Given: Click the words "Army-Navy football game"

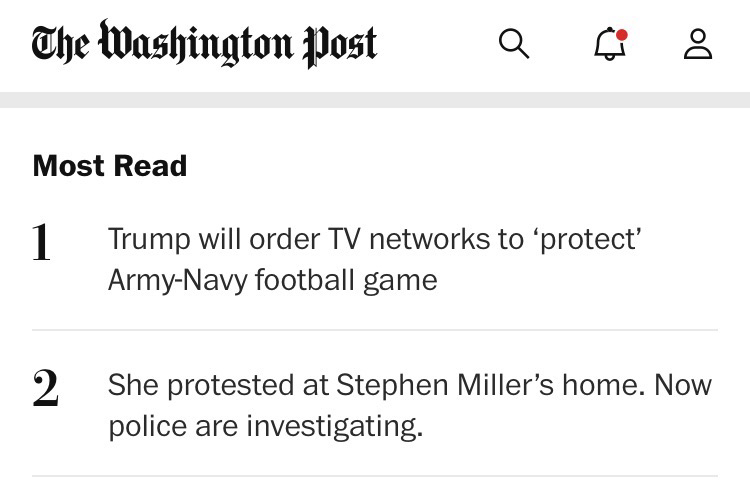Looking at the screenshot, I should point(272,280).
